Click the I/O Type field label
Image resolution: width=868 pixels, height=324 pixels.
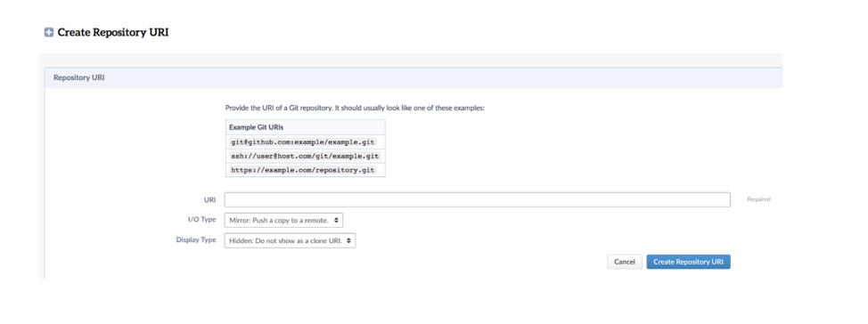coord(202,220)
